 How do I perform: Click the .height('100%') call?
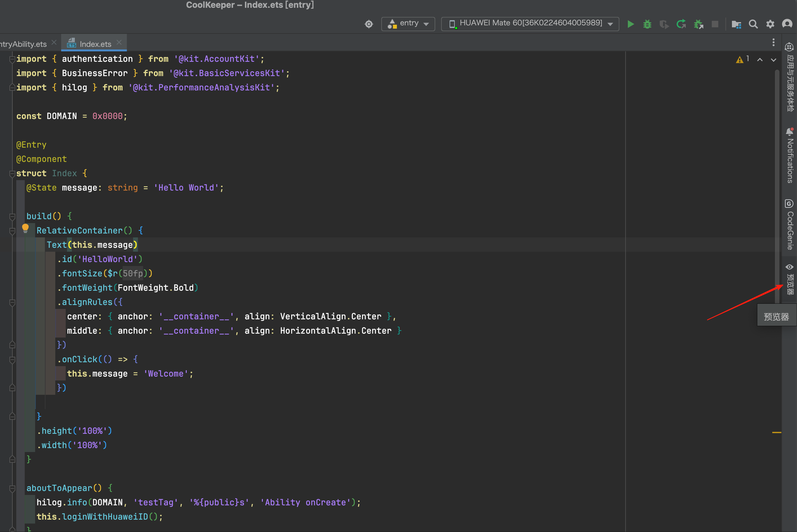[75, 431]
